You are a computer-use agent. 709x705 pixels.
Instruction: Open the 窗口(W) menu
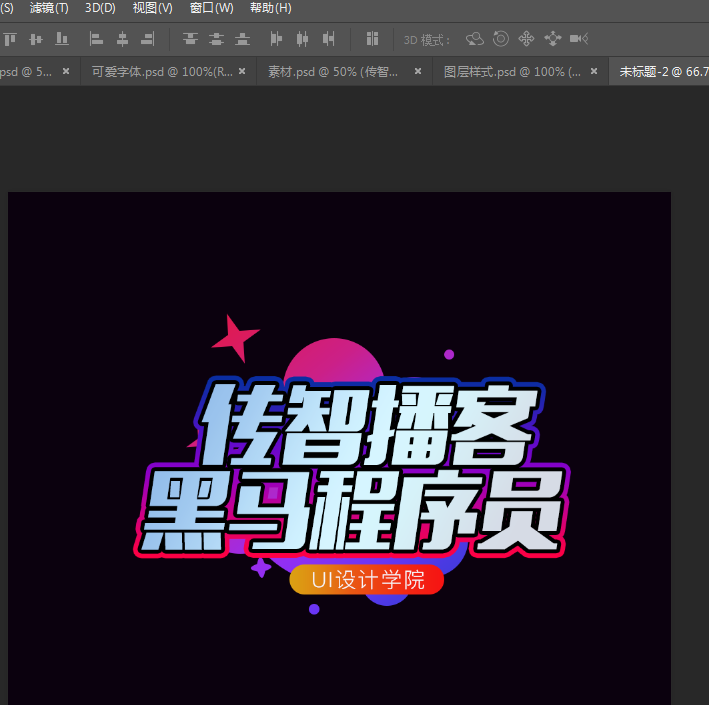[211, 8]
